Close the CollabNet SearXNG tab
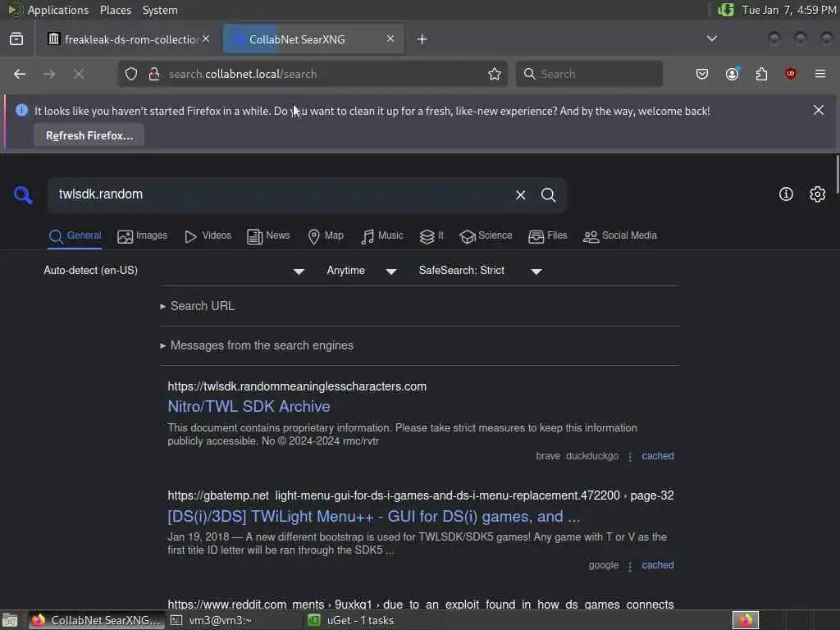The height and width of the screenshot is (630, 840). point(390,39)
